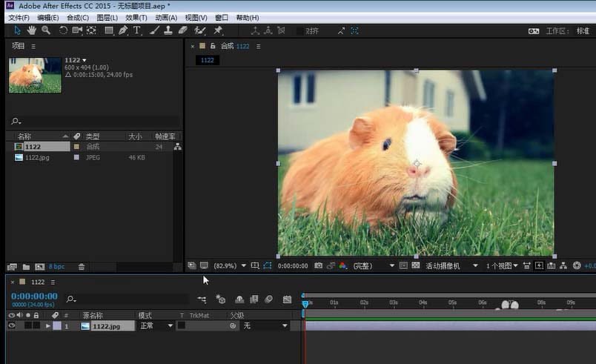596x364 pixels.
Task: Delete selected project item with trash icon
Action: tap(82, 266)
